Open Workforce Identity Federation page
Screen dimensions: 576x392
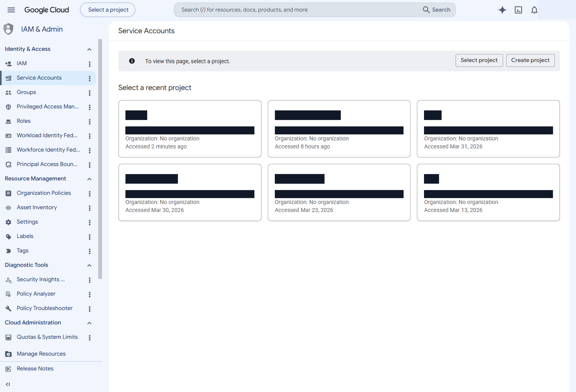coord(48,150)
